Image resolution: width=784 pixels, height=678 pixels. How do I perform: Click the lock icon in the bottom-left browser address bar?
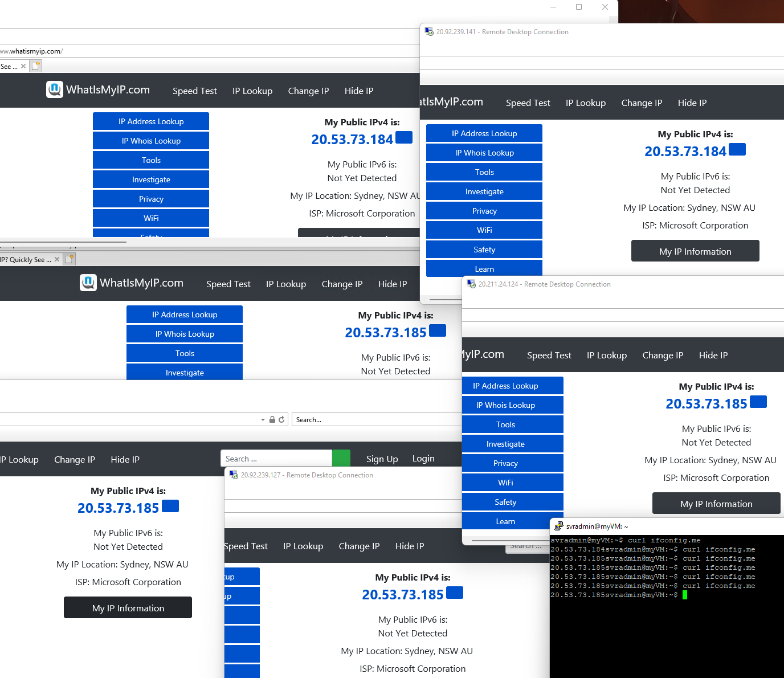[x=272, y=419]
